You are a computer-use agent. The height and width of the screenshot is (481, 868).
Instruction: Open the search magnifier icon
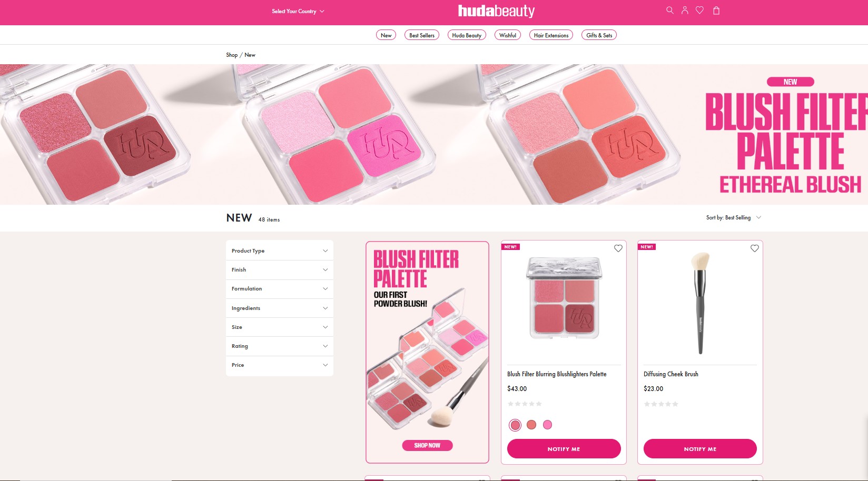(669, 10)
